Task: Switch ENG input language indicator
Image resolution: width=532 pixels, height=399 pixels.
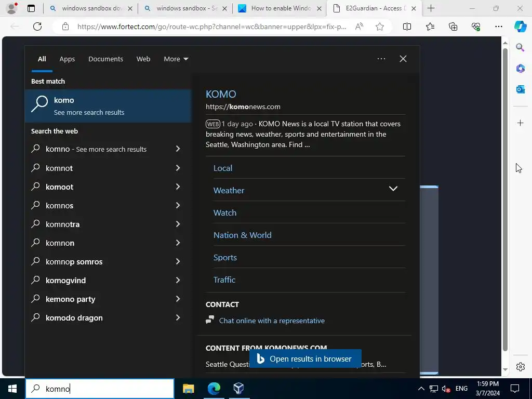Action: pyautogui.click(x=461, y=389)
